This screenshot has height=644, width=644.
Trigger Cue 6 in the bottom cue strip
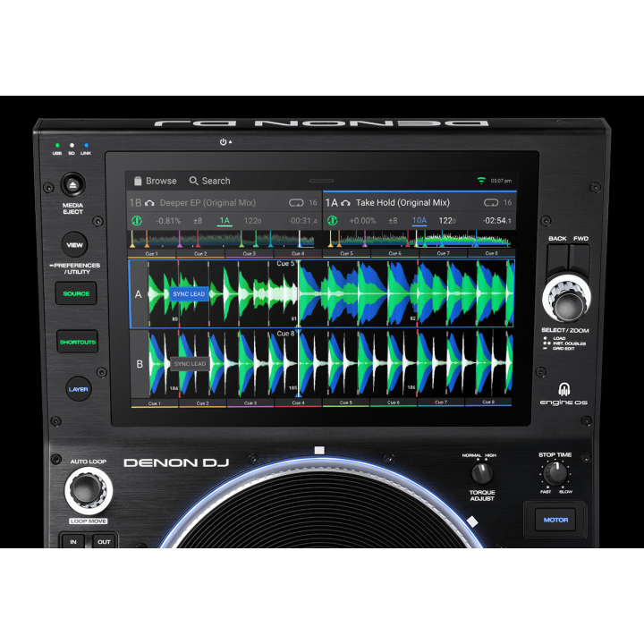tap(394, 402)
